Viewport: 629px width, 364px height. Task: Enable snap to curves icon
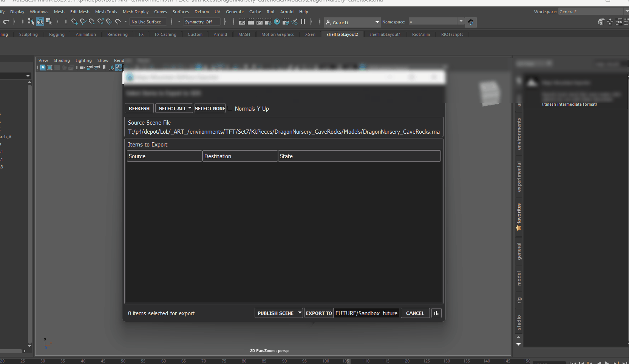coord(83,22)
